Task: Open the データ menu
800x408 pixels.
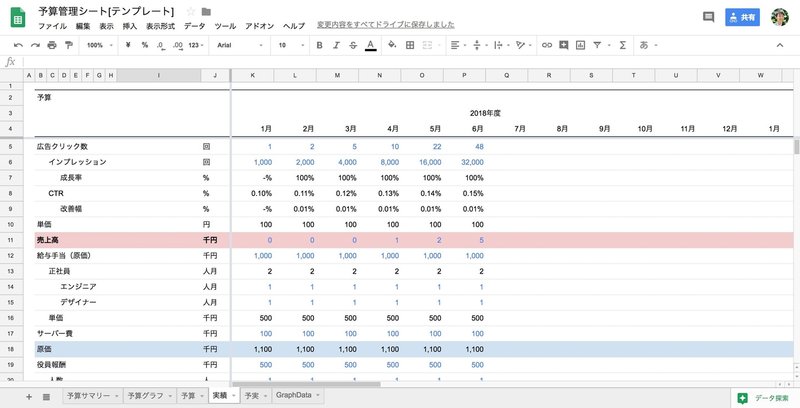Action: click(194, 26)
